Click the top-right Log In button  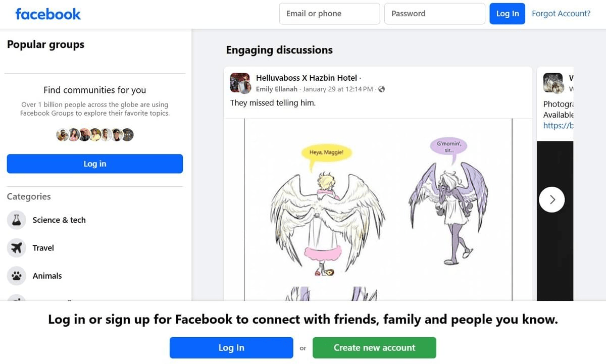[507, 14]
